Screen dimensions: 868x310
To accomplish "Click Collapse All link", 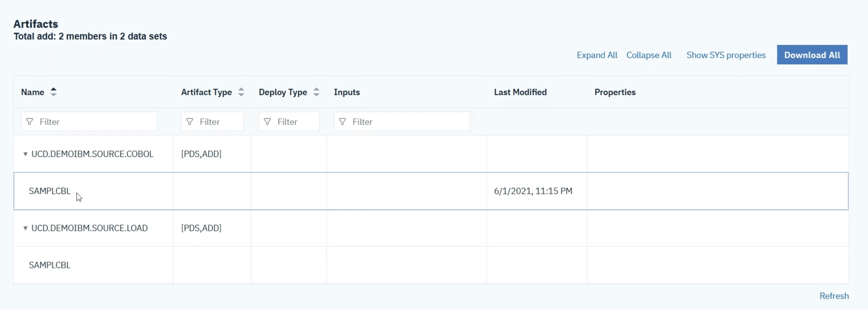I will 649,55.
